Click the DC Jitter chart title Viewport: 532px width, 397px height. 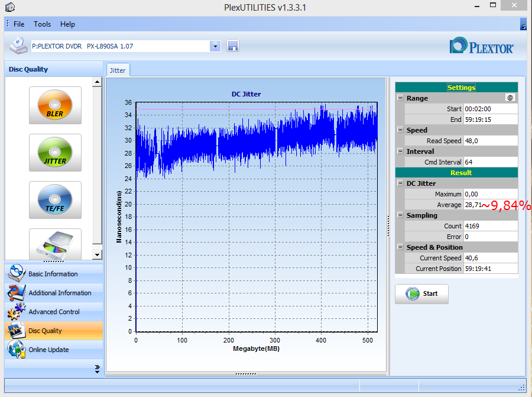pyautogui.click(x=246, y=94)
